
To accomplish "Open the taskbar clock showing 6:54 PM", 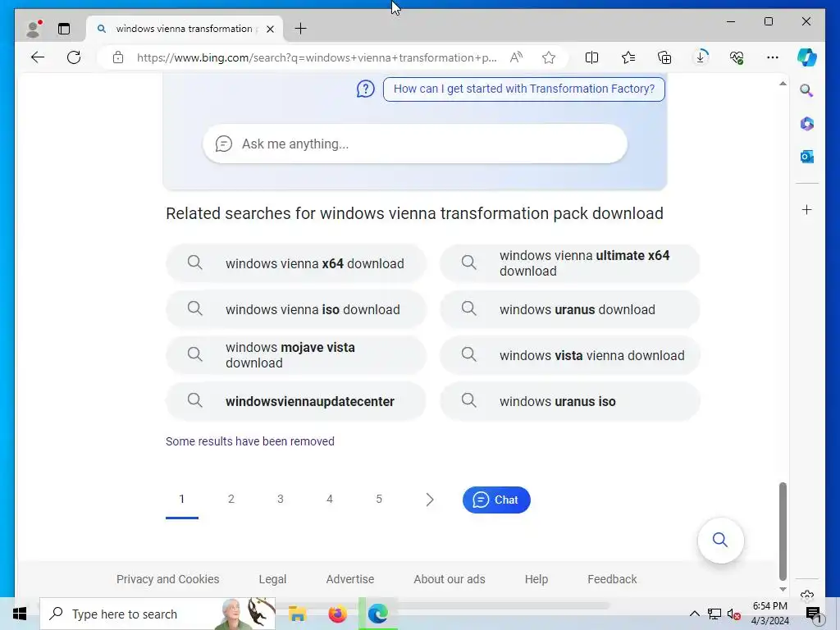I will 770,614.
